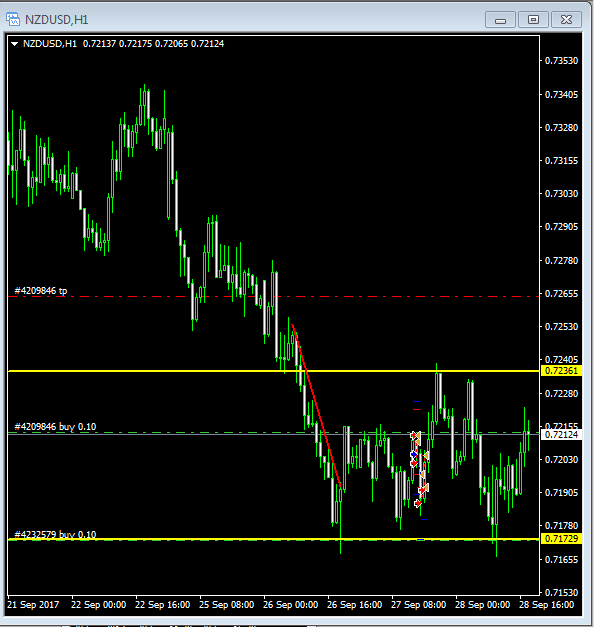Image resolution: width=594 pixels, height=627 pixels.
Task: Select the red diagonal trendline on chart
Action: point(316,405)
